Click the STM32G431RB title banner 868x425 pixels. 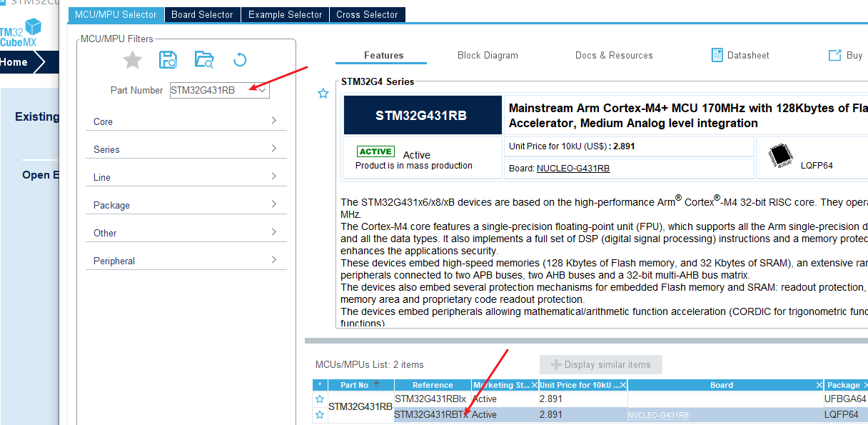pyautogui.click(x=421, y=115)
